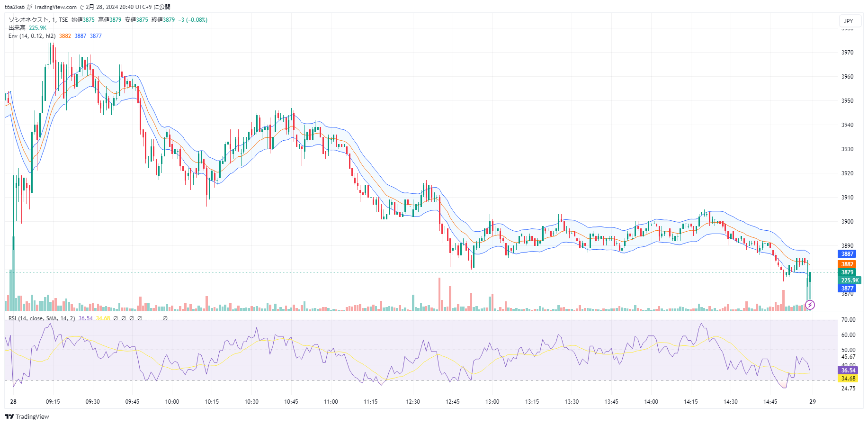This screenshot has height=425, width=868.
Task: Select the Env (14, 0.12, hl2) indicator legend
Action: pos(32,36)
